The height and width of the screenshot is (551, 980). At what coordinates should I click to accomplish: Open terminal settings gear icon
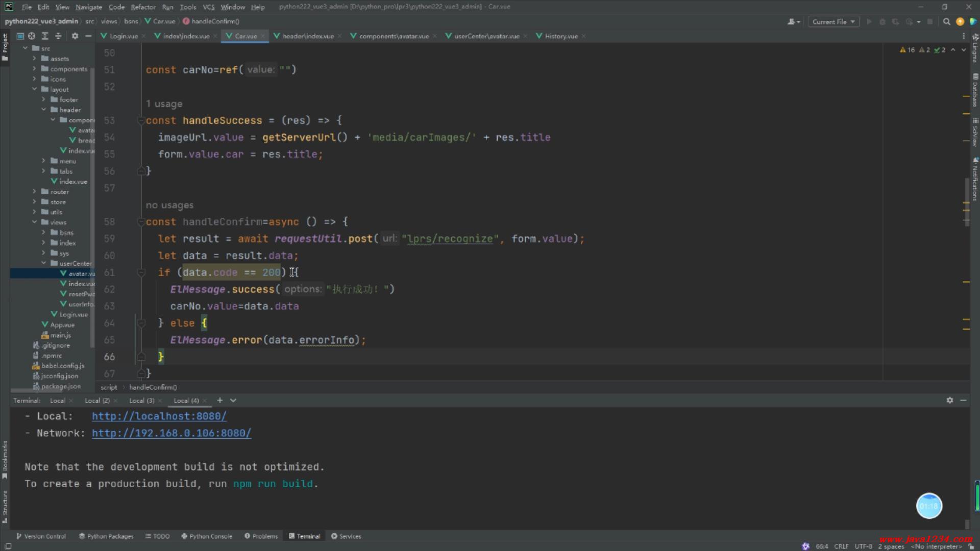click(949, 400)
